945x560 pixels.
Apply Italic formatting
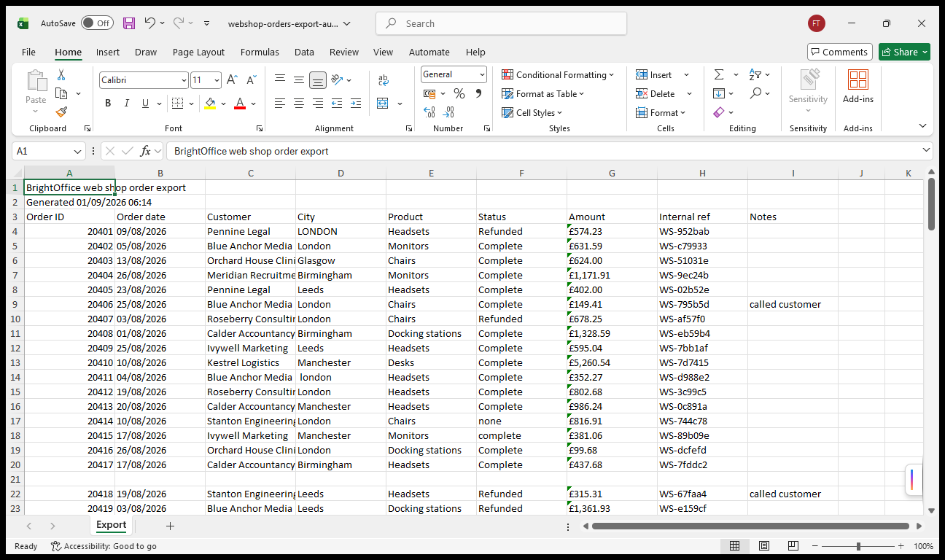click(x=127, y=104)
